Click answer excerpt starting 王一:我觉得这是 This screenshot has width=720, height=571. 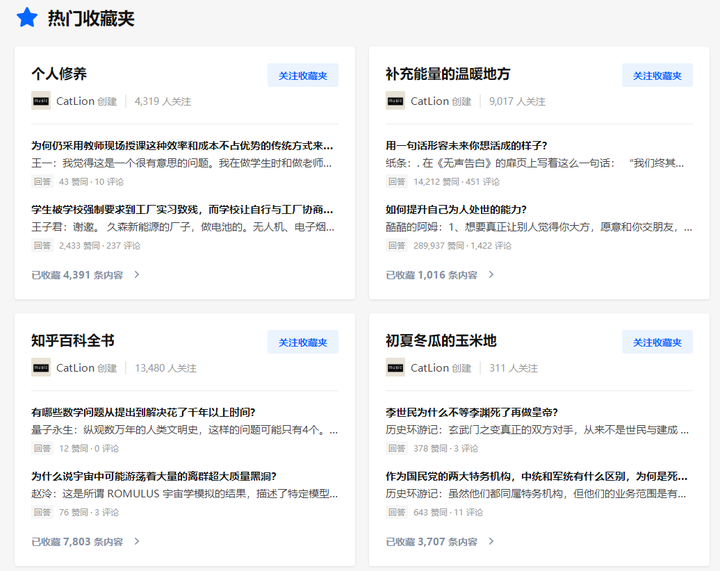pos(181,163)
